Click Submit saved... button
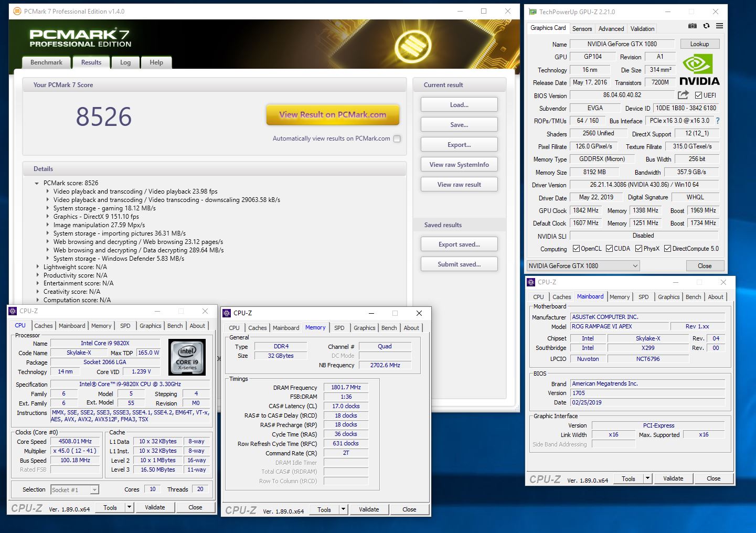 tap(459, 264)
